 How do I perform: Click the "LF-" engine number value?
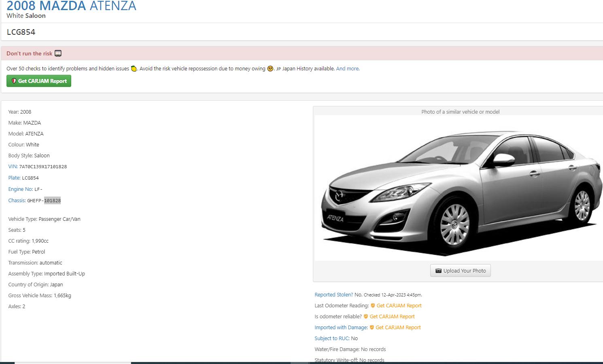tap(38, 189)
